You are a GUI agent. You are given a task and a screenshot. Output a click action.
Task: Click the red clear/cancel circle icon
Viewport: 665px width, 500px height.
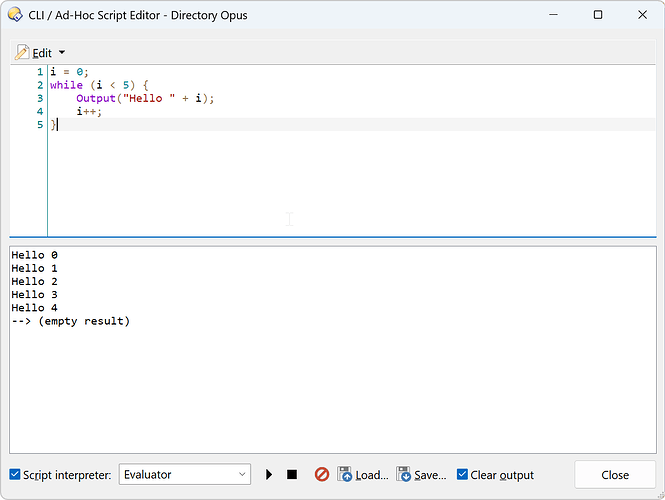322,475
